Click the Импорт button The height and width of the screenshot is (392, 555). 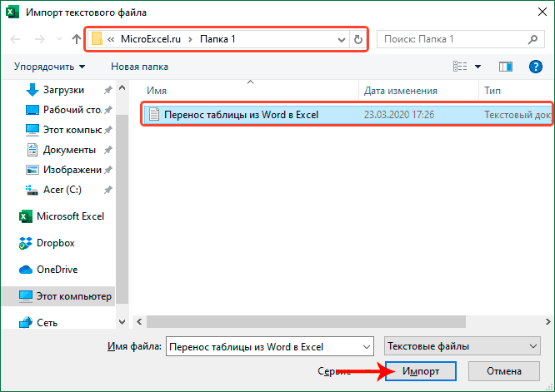(x=421, y=371)
